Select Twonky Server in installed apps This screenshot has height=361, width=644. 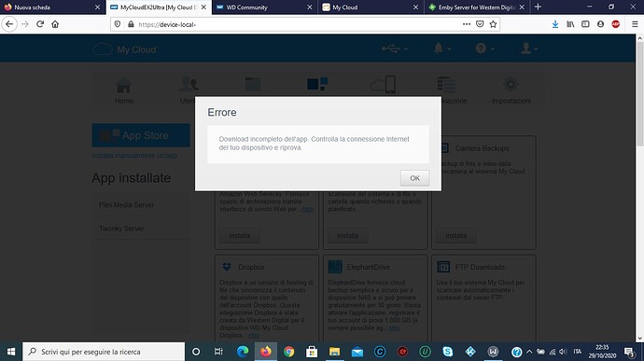121,229
